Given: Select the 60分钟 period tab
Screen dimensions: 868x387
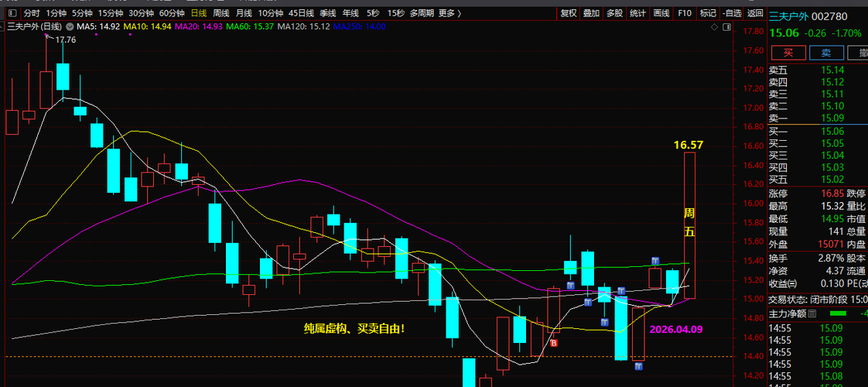Looking at the screenshot, I should (x=172, y=13).
